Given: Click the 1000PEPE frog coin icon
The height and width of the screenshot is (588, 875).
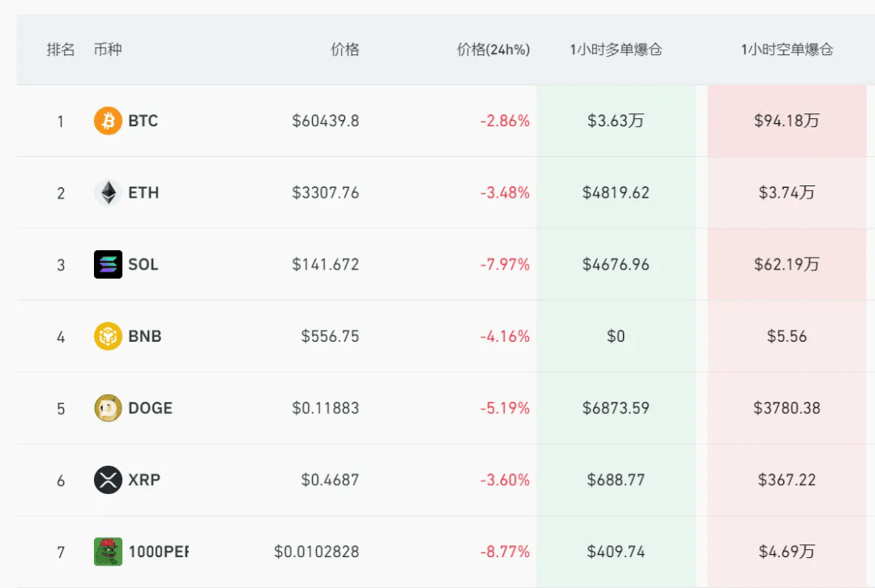Looking at the screenshot, I should pos(108,552).
